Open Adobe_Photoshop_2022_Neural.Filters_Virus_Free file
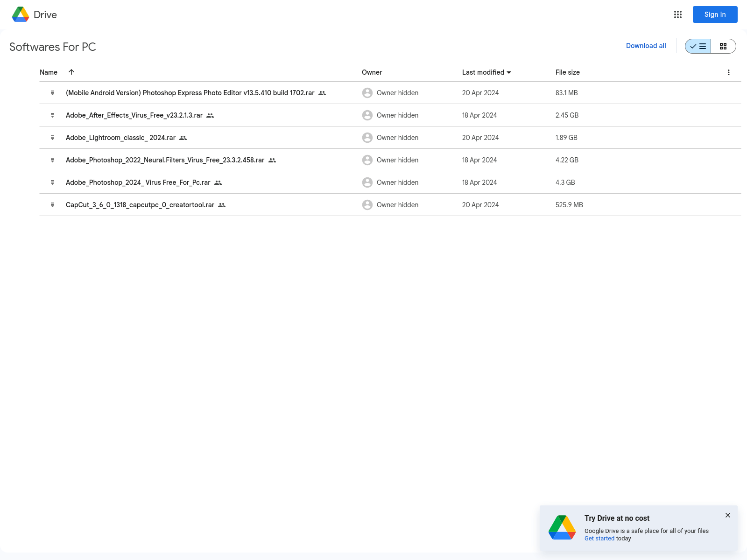This screenshot has width=747, height=560. tap(165, 160)
